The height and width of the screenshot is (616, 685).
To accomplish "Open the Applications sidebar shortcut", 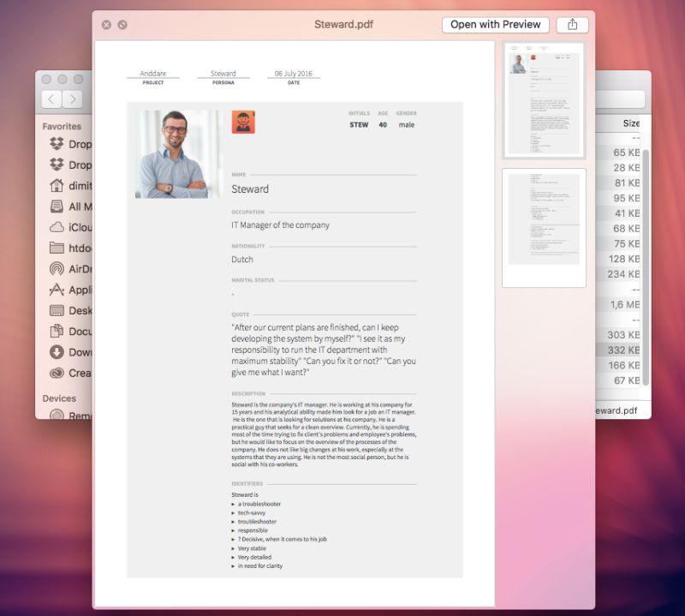I will pos(73,290).
